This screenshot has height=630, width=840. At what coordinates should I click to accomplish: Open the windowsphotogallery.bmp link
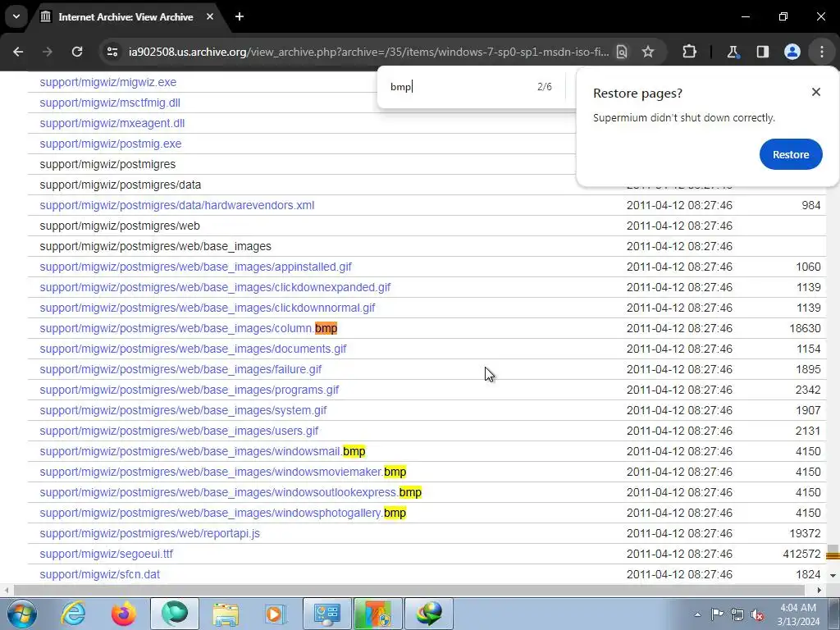click(x=223, y=513)
